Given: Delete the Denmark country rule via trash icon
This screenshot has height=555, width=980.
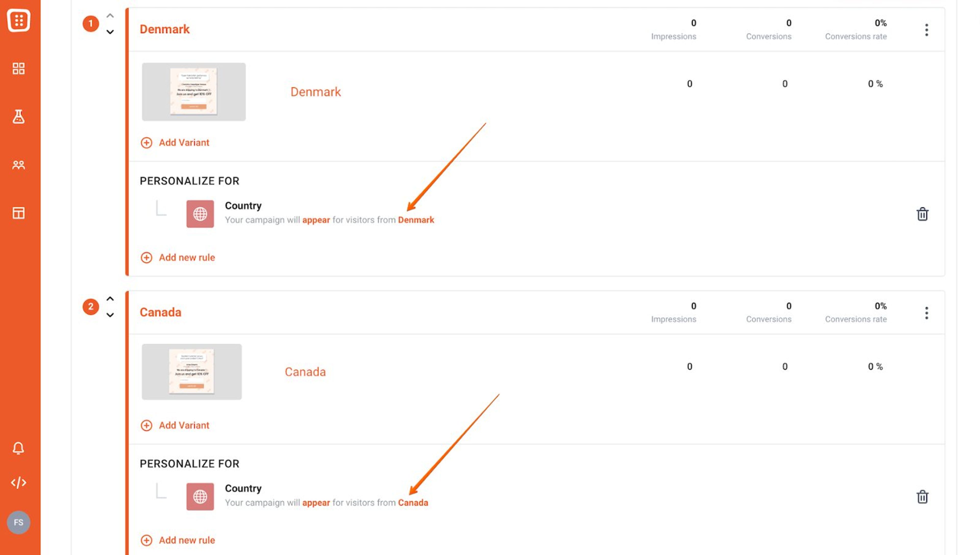Looking at the screenshot, I should click(923, 214).
